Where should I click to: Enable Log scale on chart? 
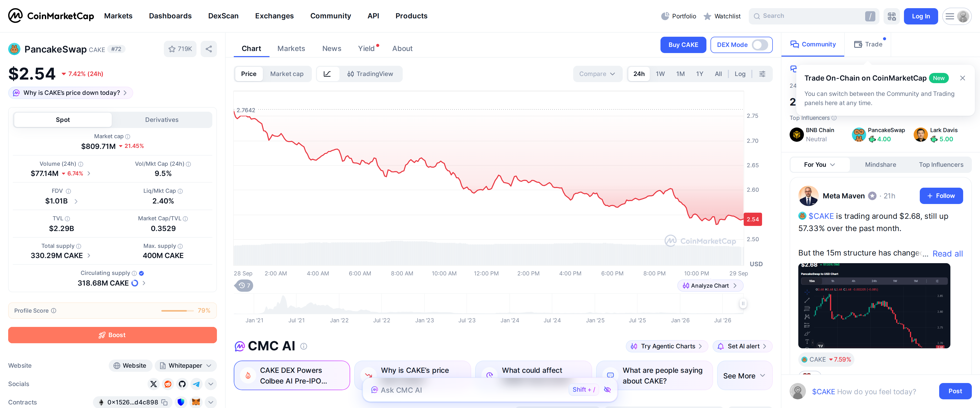tap(740, 74)
